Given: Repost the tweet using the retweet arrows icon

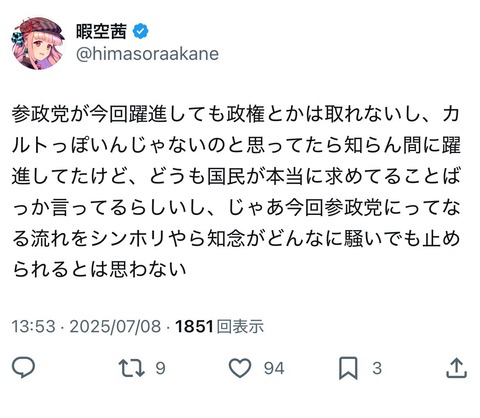Looking at the screenshot, I should coord(132,368).
